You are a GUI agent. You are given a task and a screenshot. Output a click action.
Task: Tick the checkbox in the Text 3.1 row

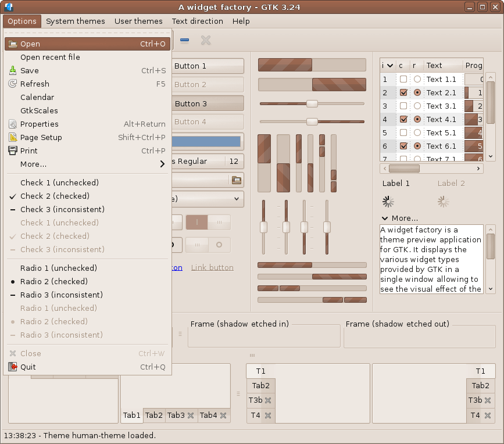403,106
